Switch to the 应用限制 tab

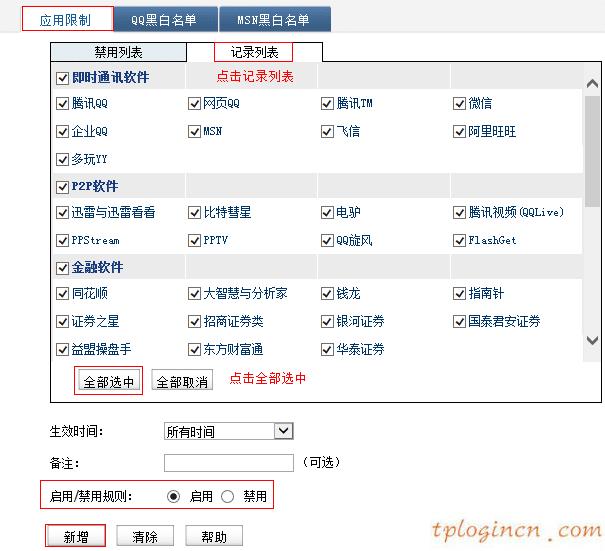coord(67,20)
